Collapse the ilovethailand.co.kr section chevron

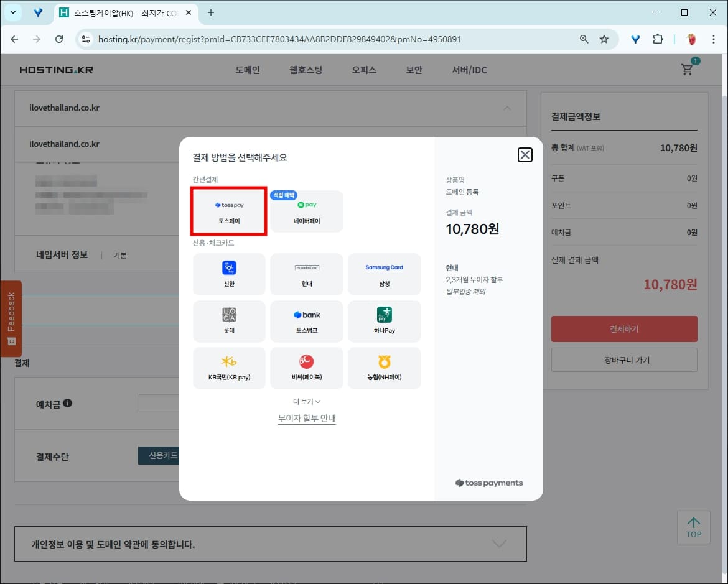(x=507, y=108)
